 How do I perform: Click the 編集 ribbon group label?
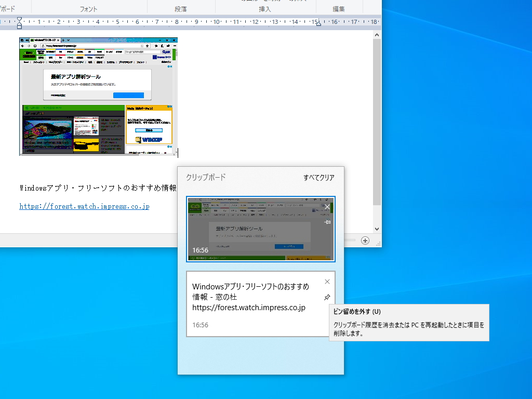pyautogui.click(x=338, y=8)
